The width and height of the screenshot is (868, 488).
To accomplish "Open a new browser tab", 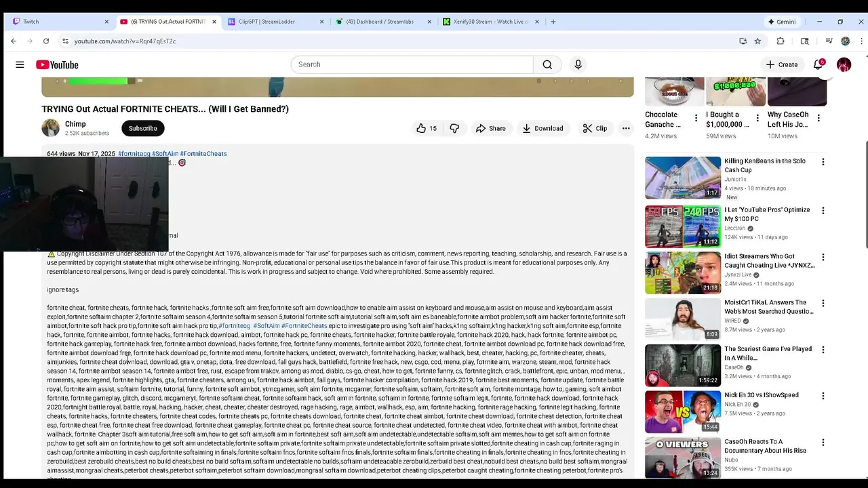I will (553, 22).
